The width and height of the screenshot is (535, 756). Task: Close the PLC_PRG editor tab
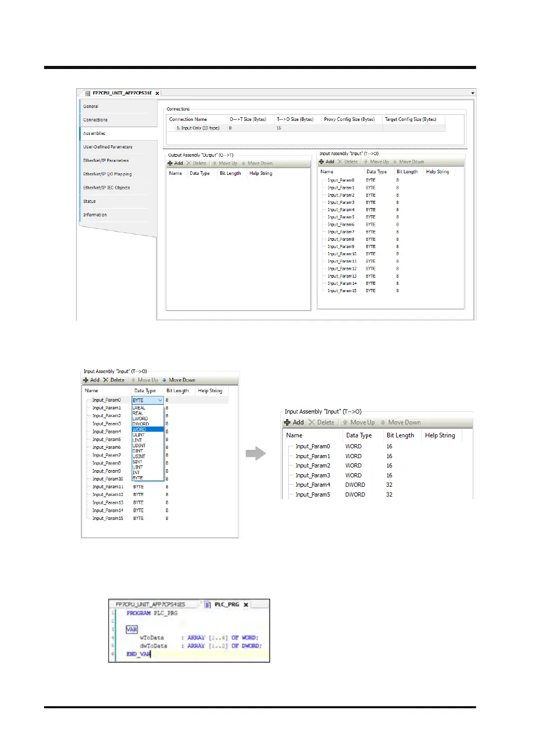246,604
